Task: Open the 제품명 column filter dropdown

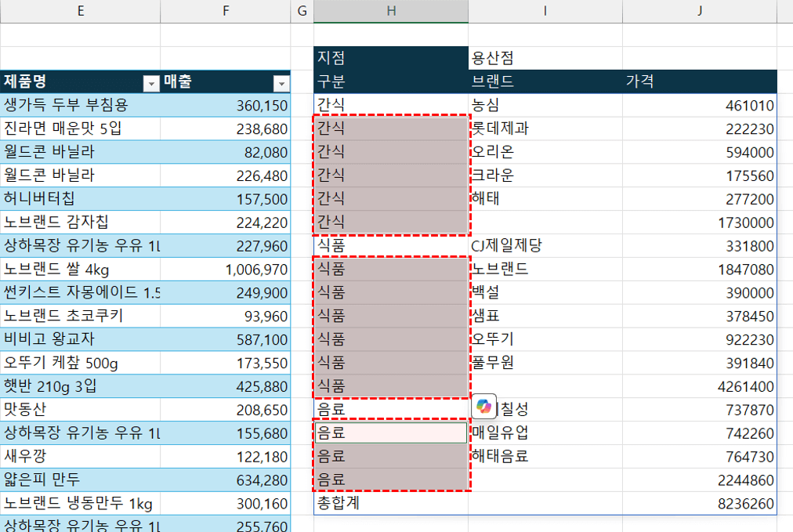Action: [x=150, y=82]
